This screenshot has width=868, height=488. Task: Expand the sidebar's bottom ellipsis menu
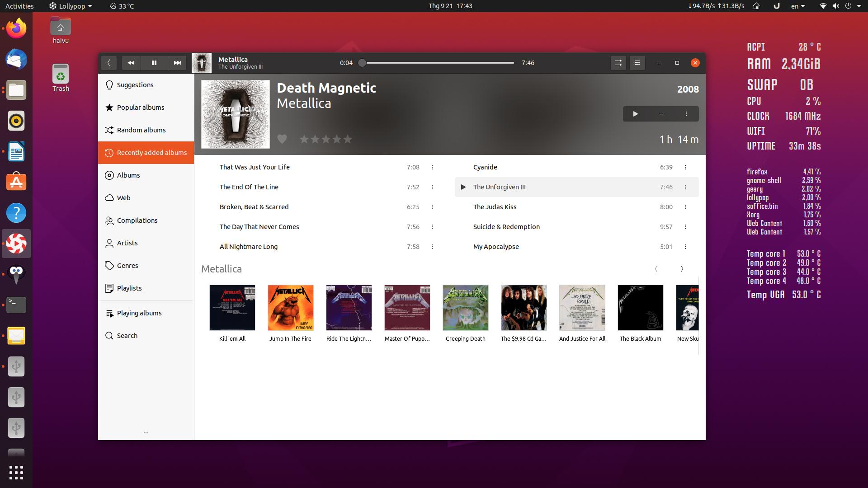pos(146,432)
